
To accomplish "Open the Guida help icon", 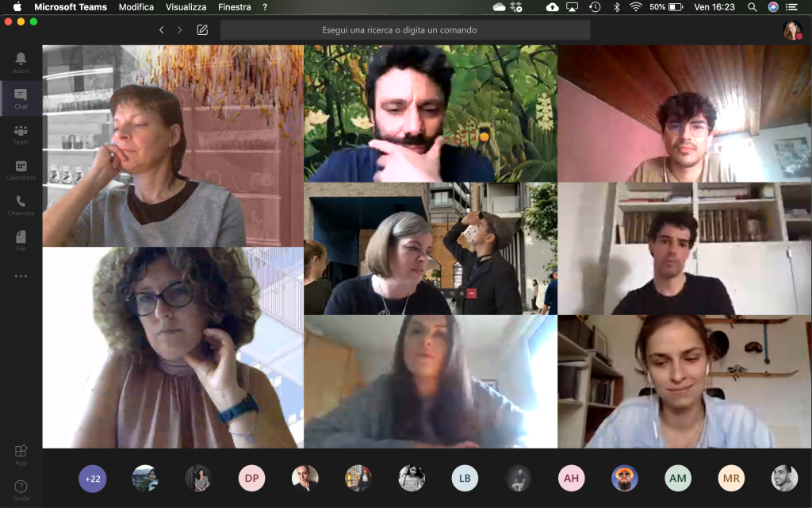I will pyautogui.click(x=21, y=487).
